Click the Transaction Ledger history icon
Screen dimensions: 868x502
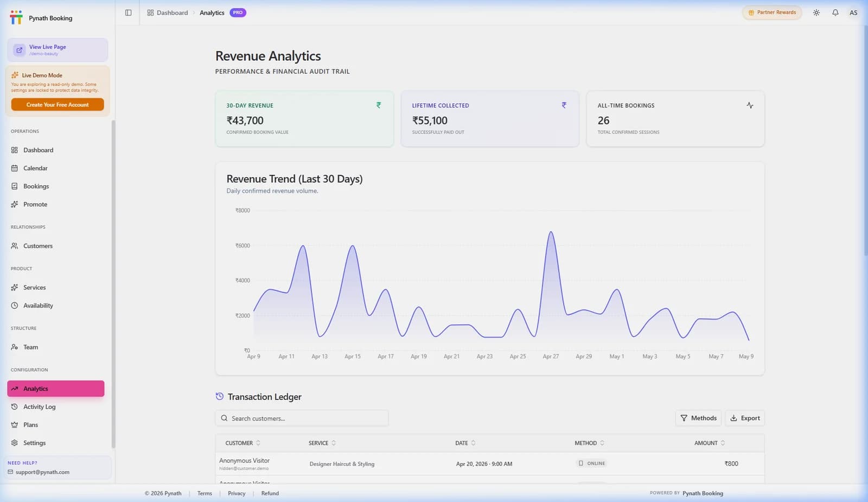pos(220,397)
